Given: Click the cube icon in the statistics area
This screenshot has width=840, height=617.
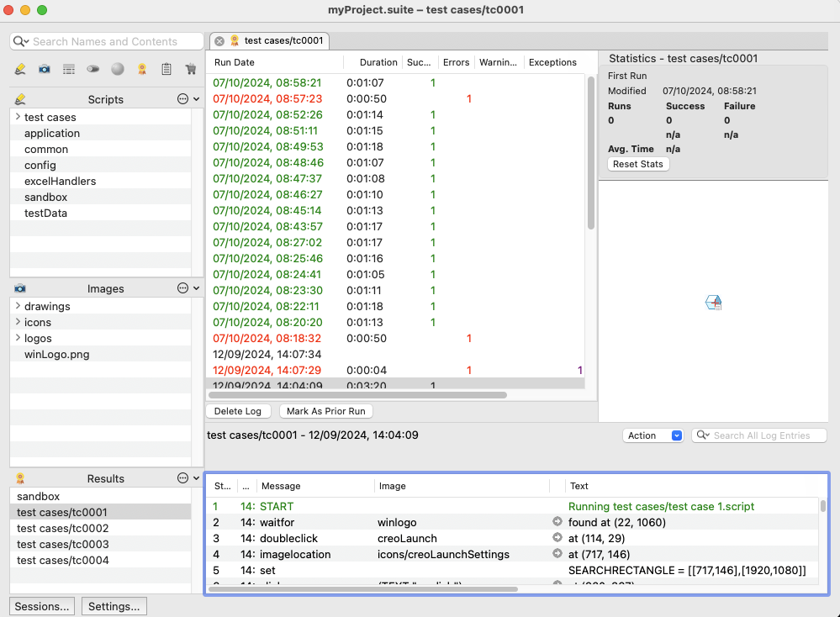Looking at the screenshot, I should [x=714, y=303].
